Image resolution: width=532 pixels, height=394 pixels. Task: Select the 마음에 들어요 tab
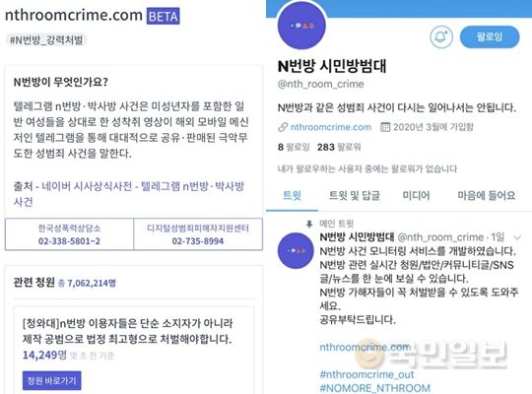[487, 195]
